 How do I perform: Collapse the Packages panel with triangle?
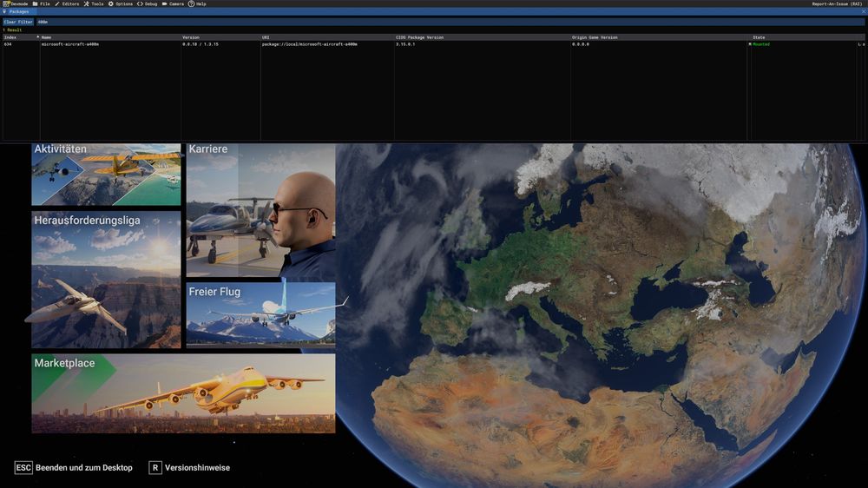pos(3,12)
